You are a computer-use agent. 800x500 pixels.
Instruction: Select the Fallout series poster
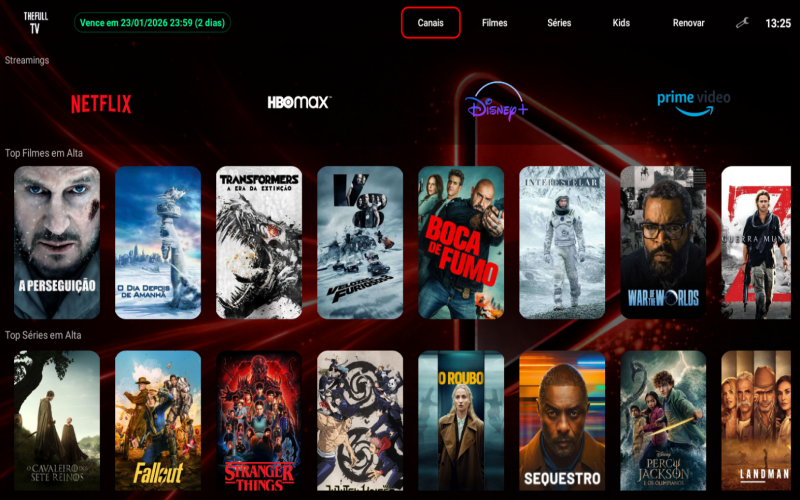158,420
